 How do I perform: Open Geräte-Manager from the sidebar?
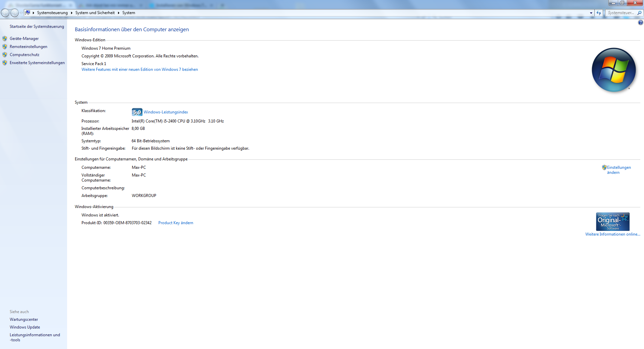24,39
